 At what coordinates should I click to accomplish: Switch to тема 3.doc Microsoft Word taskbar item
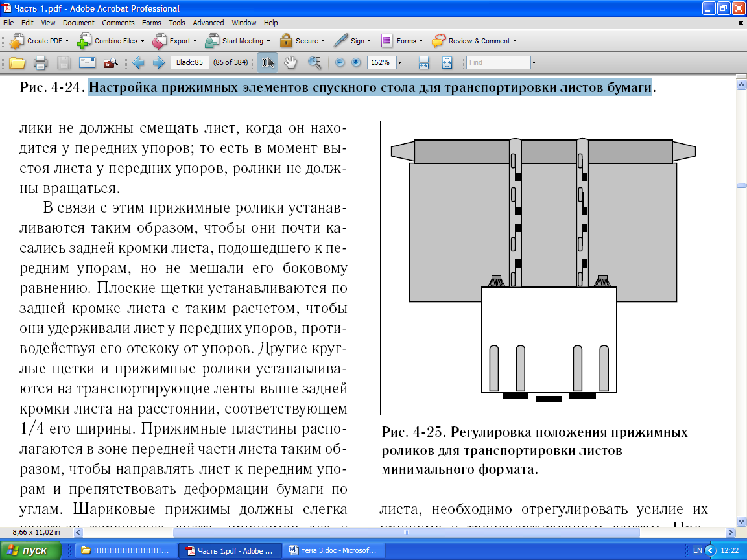pos(333,550)
